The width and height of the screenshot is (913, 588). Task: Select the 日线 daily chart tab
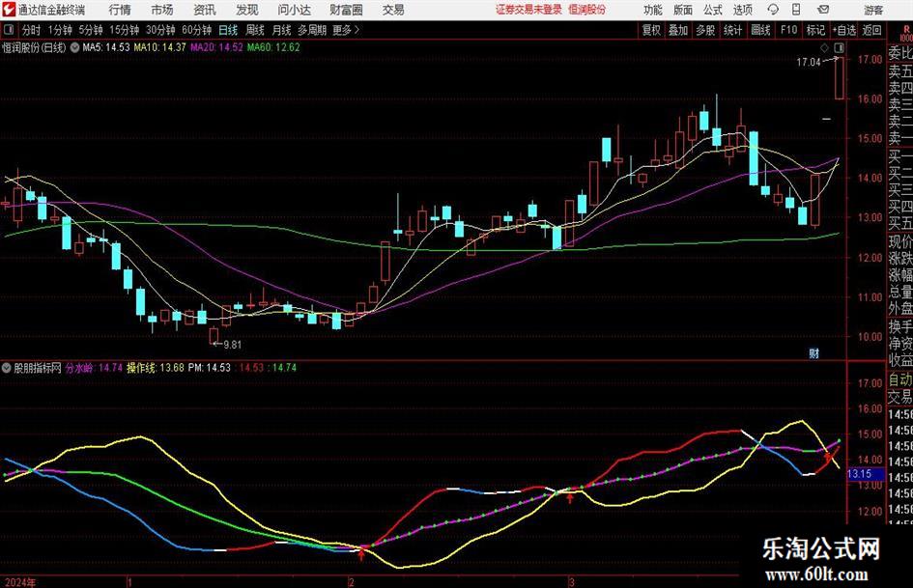[x=228, y=30]
